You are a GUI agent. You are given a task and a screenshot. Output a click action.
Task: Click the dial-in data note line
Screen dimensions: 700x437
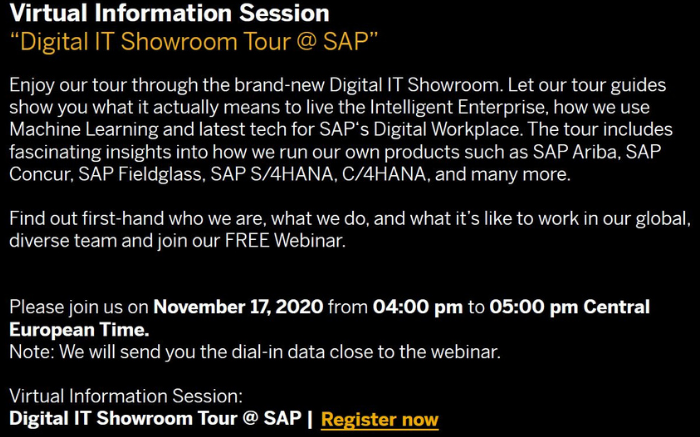255,352
